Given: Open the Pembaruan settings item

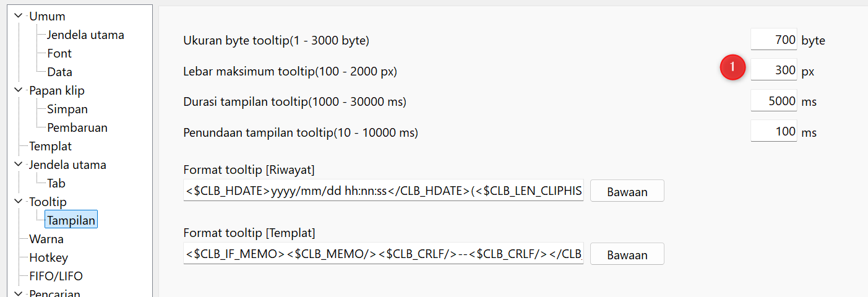Looking at the screenshot, I should point(77,127).
